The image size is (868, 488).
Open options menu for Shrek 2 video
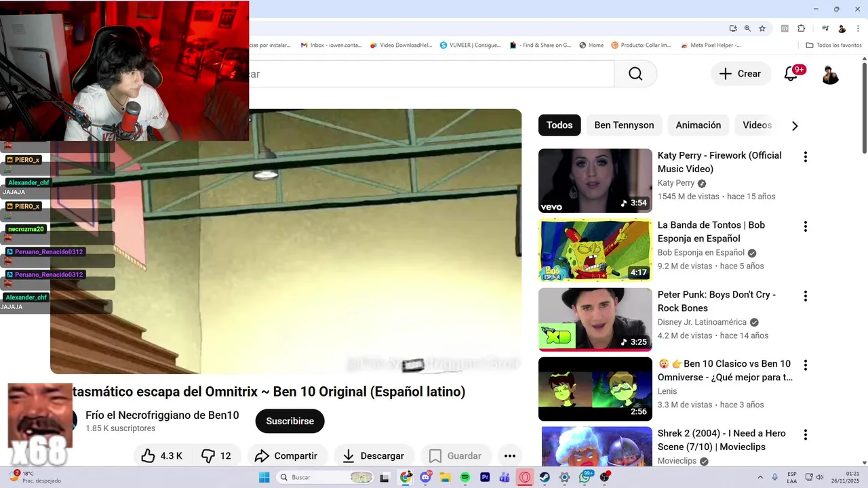point(806,435)
